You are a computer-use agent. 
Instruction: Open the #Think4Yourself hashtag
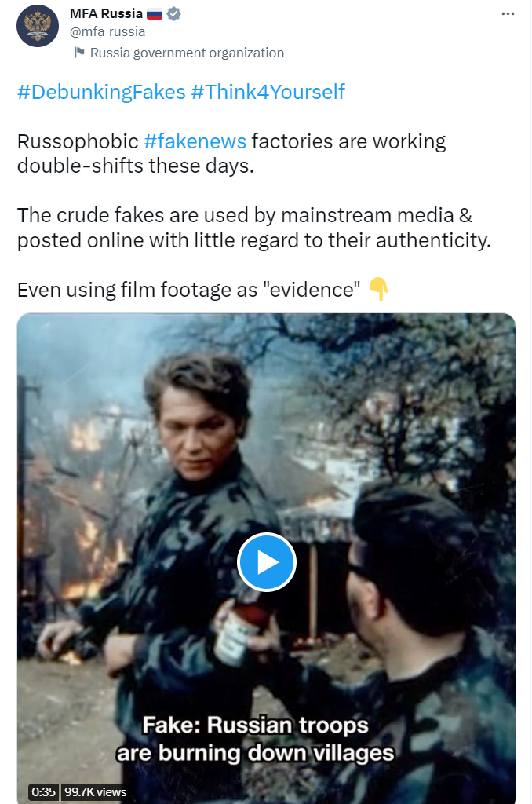point(268,93)
